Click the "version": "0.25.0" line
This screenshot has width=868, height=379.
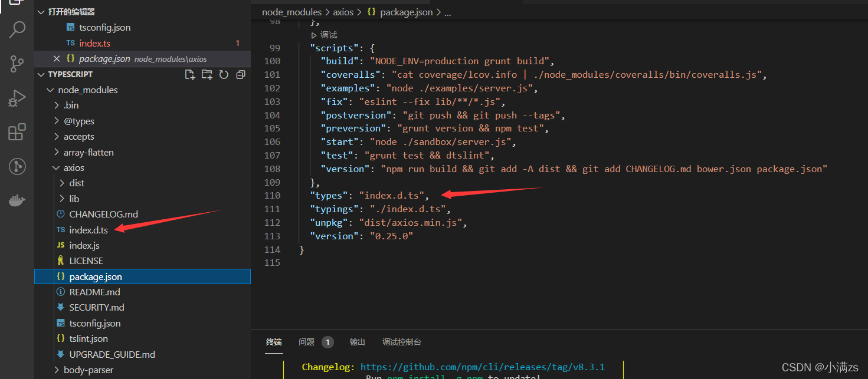click(x=362, y=236)
